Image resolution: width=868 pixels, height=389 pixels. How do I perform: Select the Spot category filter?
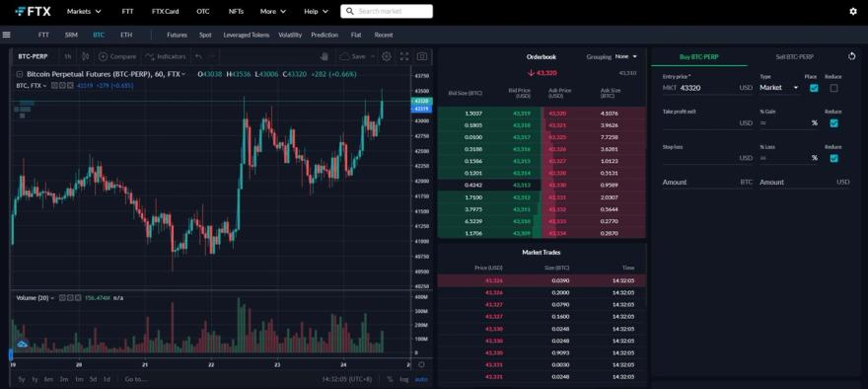click(205, 35)
